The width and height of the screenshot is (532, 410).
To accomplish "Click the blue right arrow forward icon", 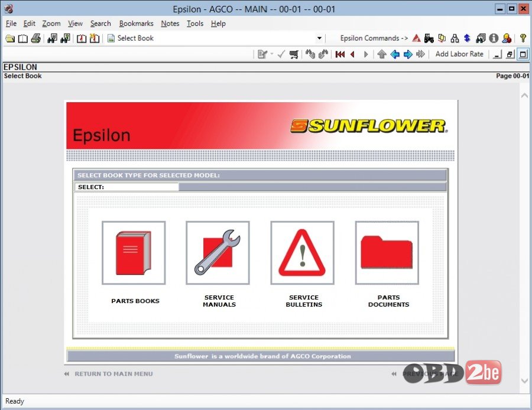I will tap(408, 54).
